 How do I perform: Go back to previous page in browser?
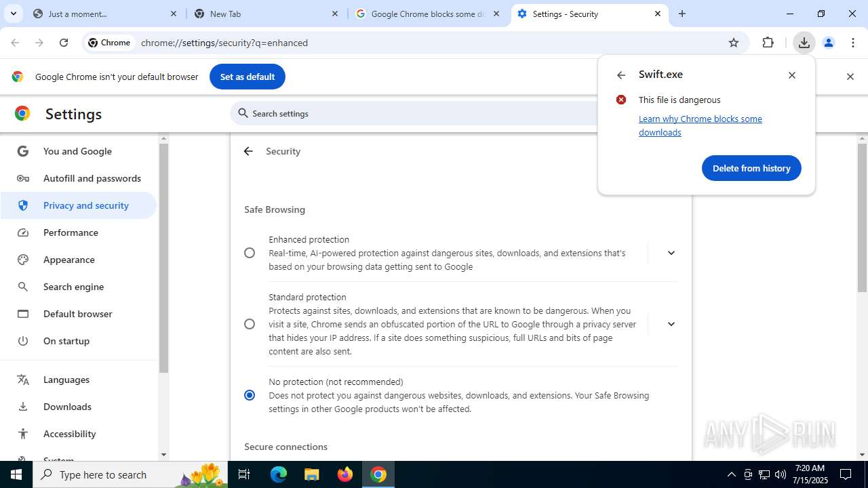tap(15, 43)
